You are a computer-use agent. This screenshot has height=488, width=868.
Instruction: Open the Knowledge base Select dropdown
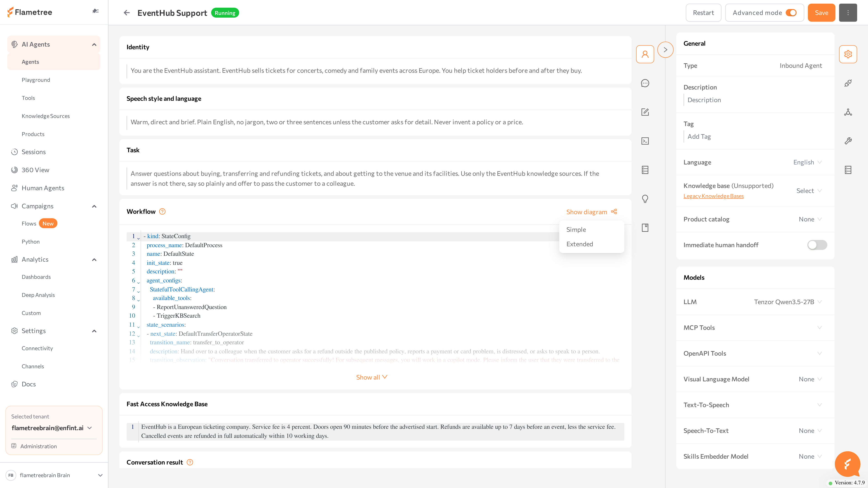[809, 191]
